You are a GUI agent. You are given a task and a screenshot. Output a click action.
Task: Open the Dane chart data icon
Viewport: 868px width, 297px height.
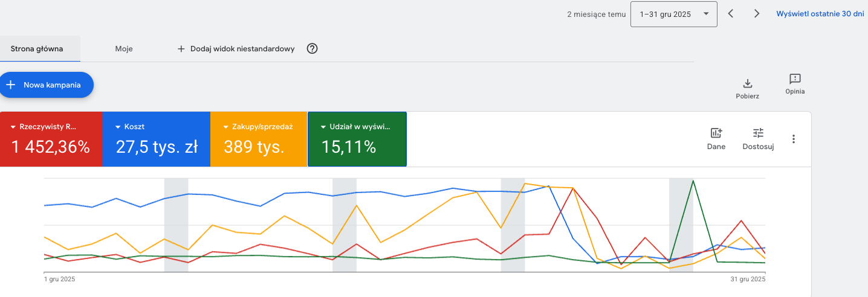click(x=716, y=133)
